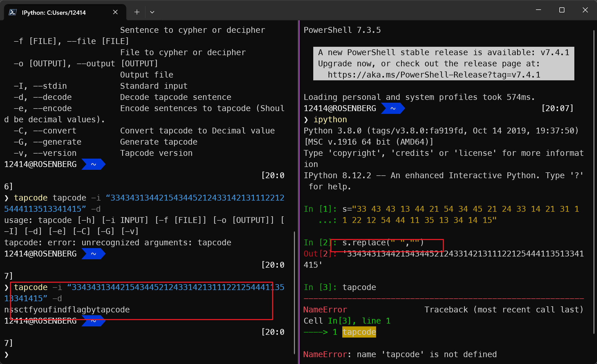Screen dimensions: 597x364
Task: Click the PowerShell icon in the tab
Action: pyautogui.click(x=12, y=12)
